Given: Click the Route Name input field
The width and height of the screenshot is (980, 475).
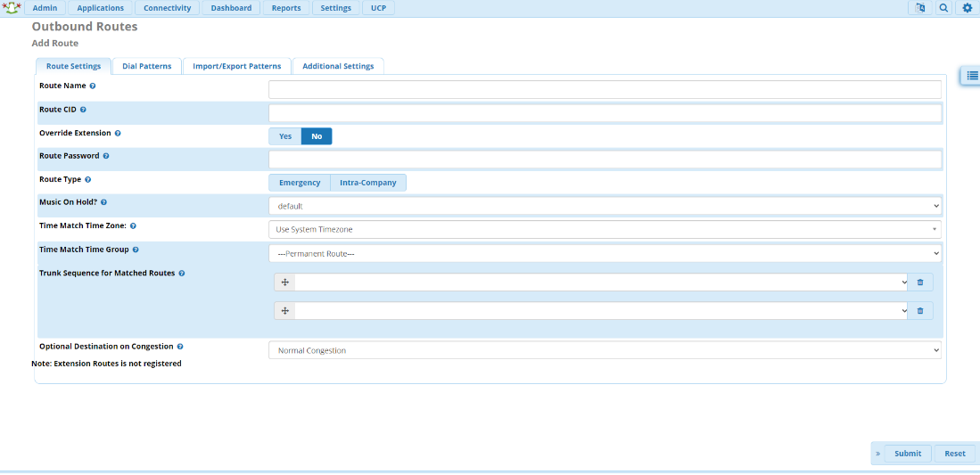Looking at the screenshot, I should point(605,89).
